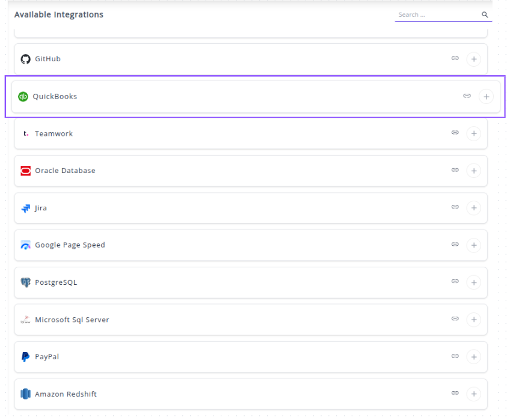Open the Jira integration name
Image resolution: width=510 pixels, height=420 pixels.
pyautogui.click(x=41, y=208)
